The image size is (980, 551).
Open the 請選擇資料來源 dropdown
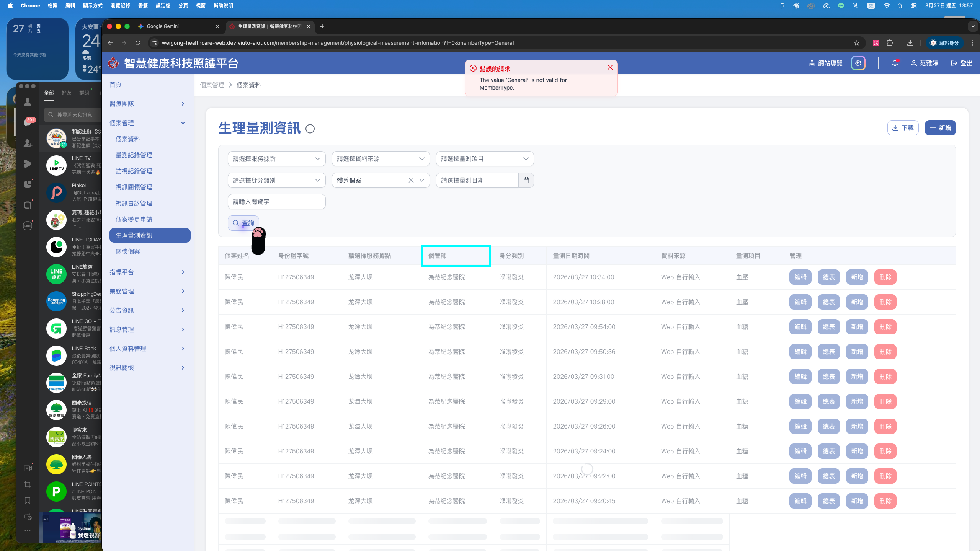tap(381, 159)
